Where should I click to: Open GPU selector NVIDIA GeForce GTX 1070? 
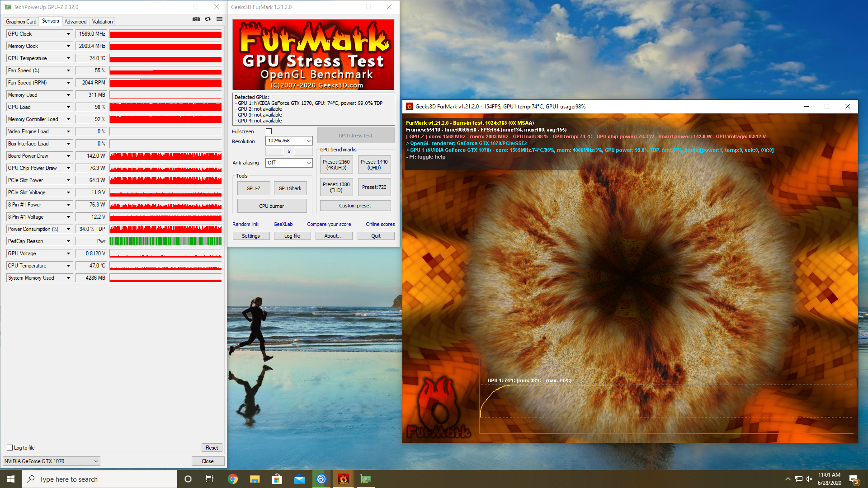pyautogui.click(x=51, y=461)
